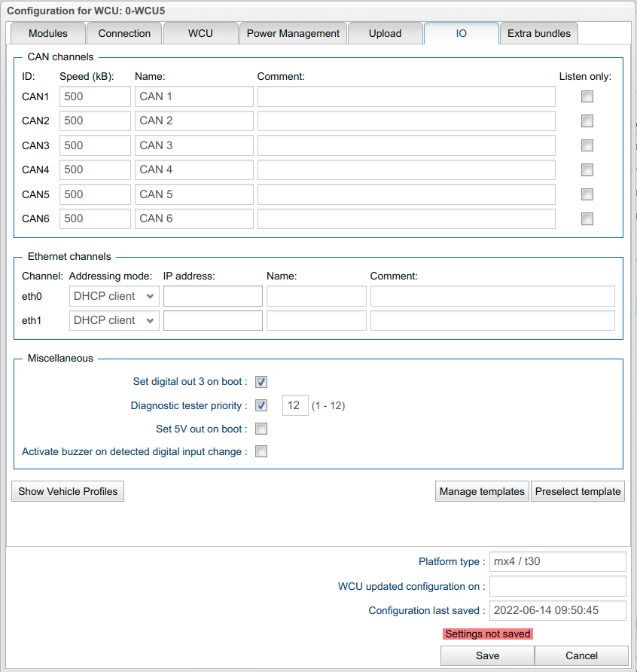Enable Listen only for CAN1
This screenshot has width=637, height=672.
click(587, 96)
